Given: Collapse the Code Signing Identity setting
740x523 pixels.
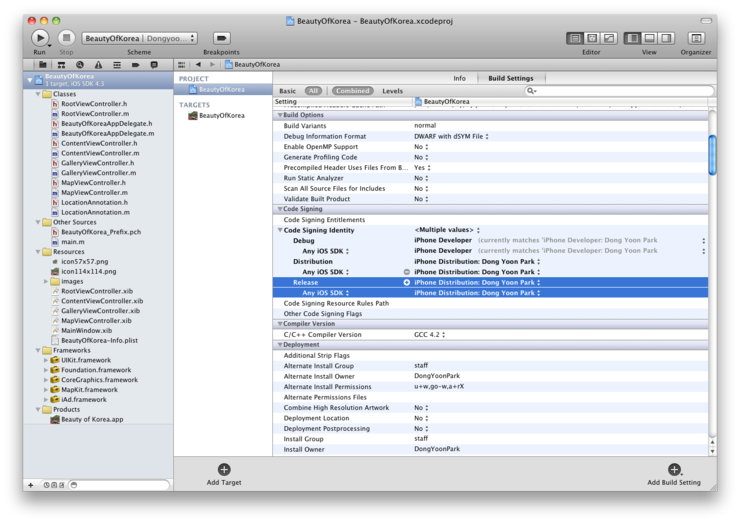Looking at the screenshot, I should (x=280, y=230).
